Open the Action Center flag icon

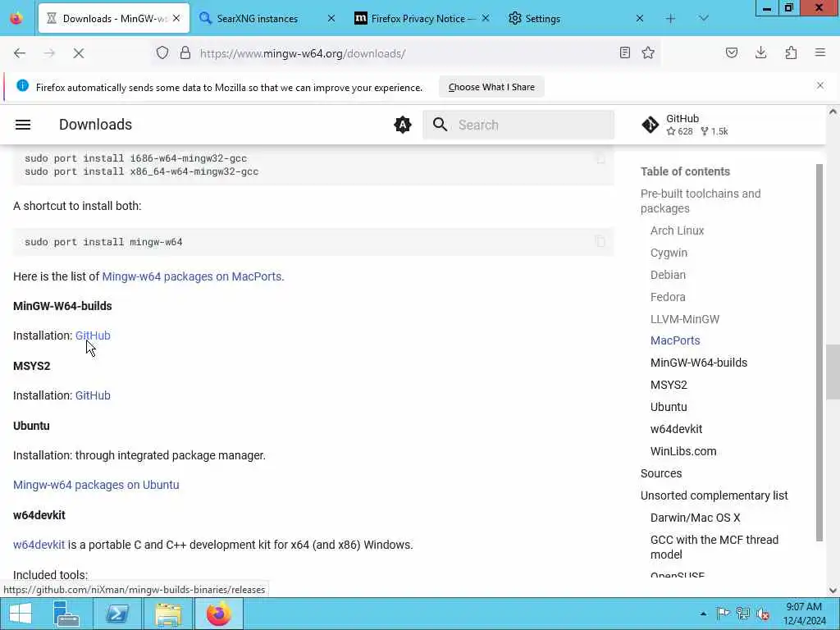point(723,614)
